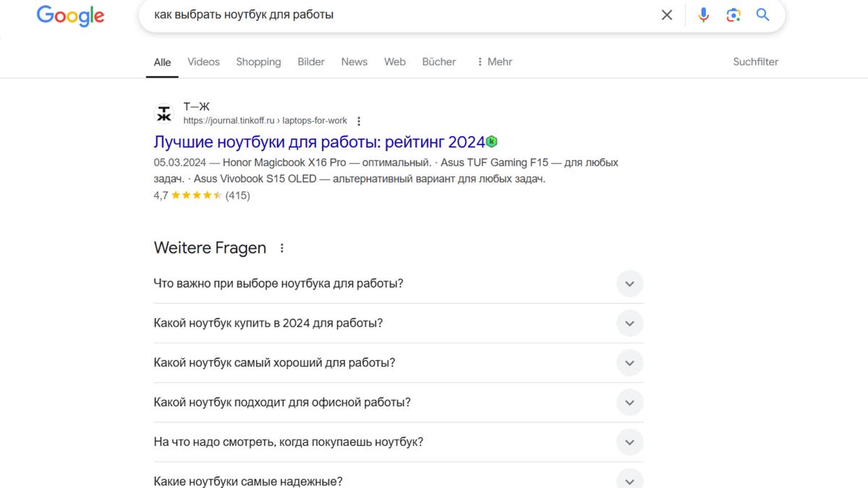
Task: Switch to the News tab
Action: pos(354,62)
